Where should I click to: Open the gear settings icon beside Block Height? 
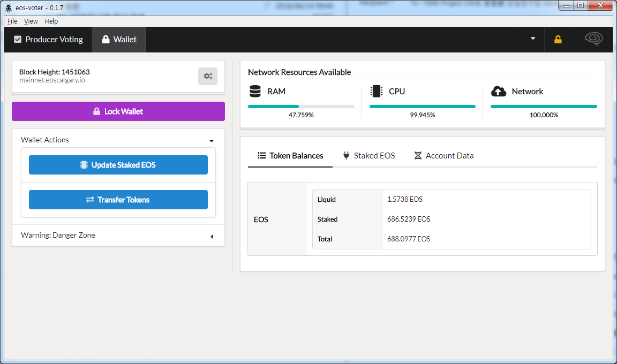pos(208,76)
